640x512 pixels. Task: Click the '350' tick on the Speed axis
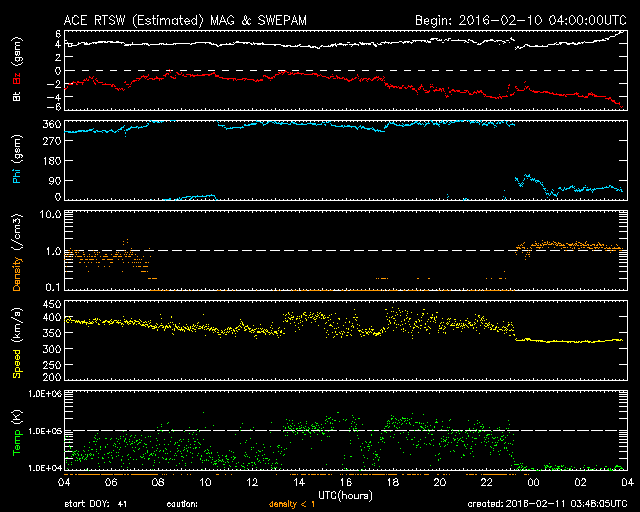52,333
